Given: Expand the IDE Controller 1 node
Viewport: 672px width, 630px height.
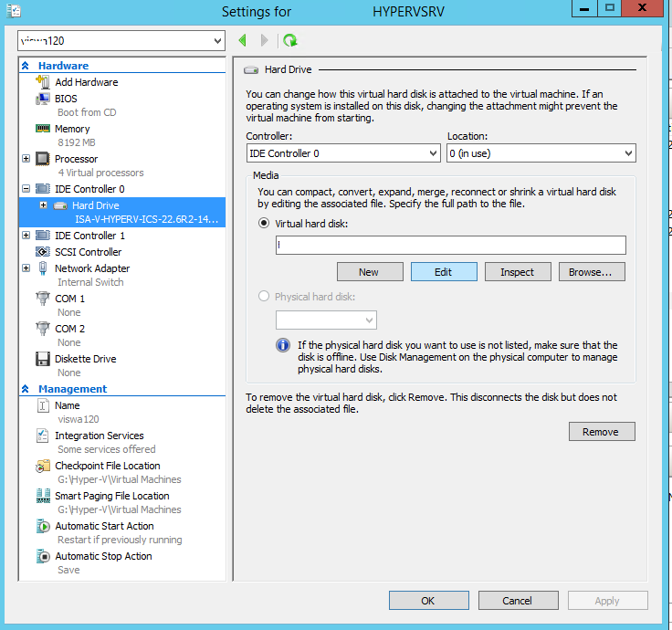Looking at the screenshot, I should 26,235.
